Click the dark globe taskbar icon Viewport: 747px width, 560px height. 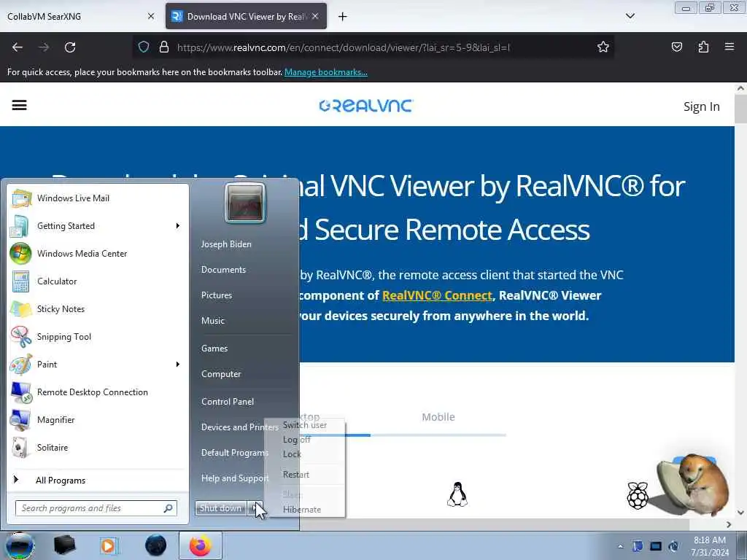pyautogui.click(x=155, y=545)
